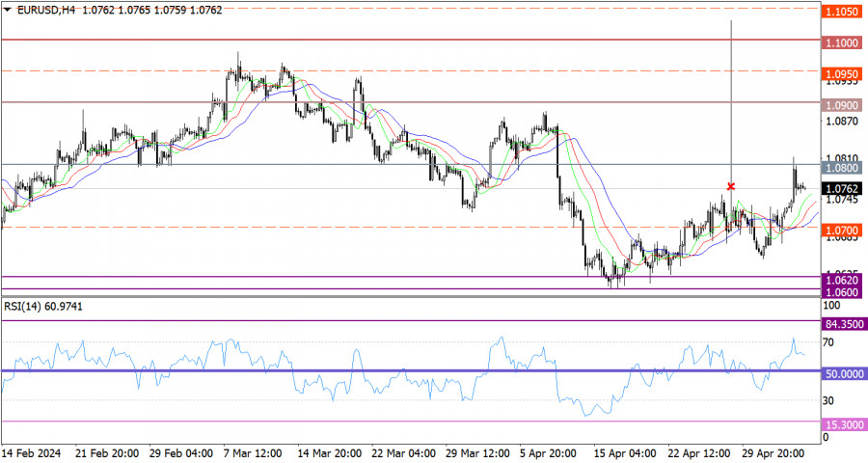The image size is (868, 463).
Task: Click the 14 Mar 20:00 time label
Action: tap(330, 453)
